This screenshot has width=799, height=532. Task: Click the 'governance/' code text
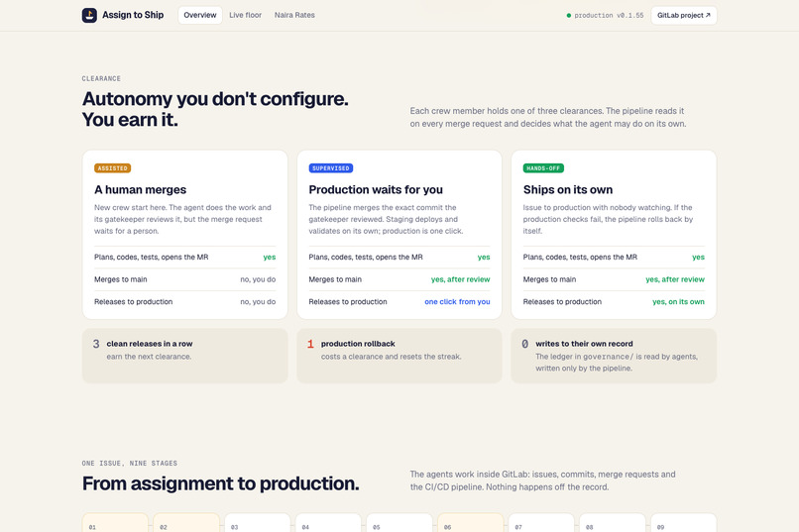coord(608,357)
